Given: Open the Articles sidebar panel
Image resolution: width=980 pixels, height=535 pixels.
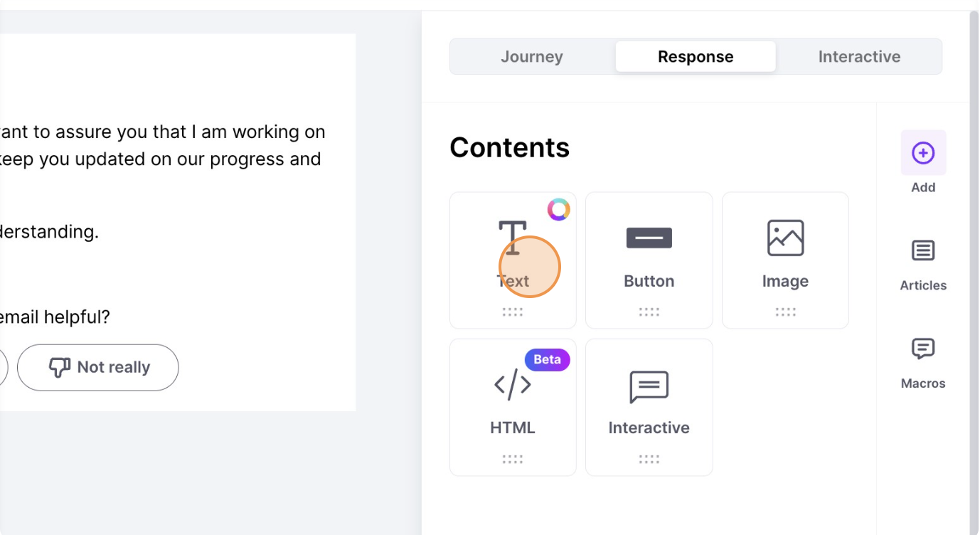Looking at the screenshot, I should click(x=923, y=265).
